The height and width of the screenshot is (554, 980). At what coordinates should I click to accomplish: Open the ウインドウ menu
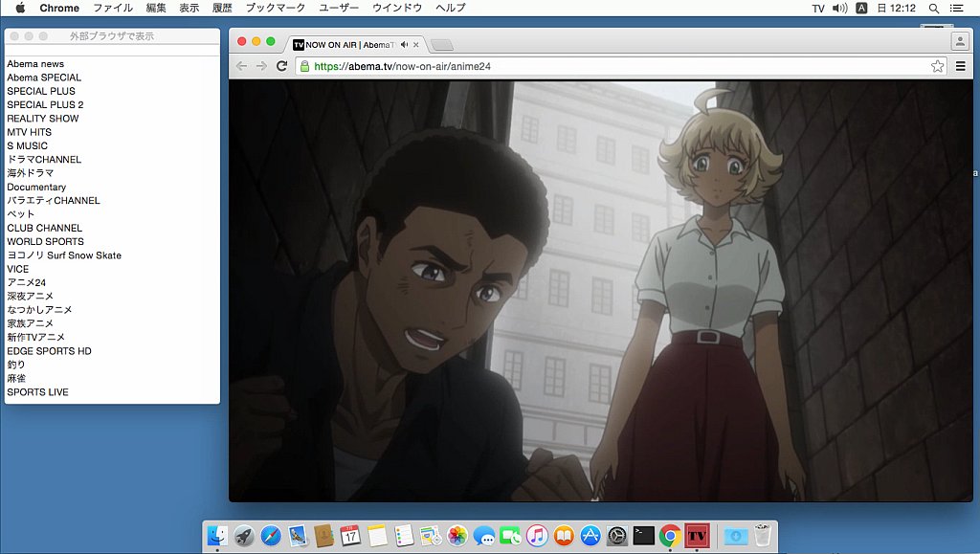tap(397, 8)
